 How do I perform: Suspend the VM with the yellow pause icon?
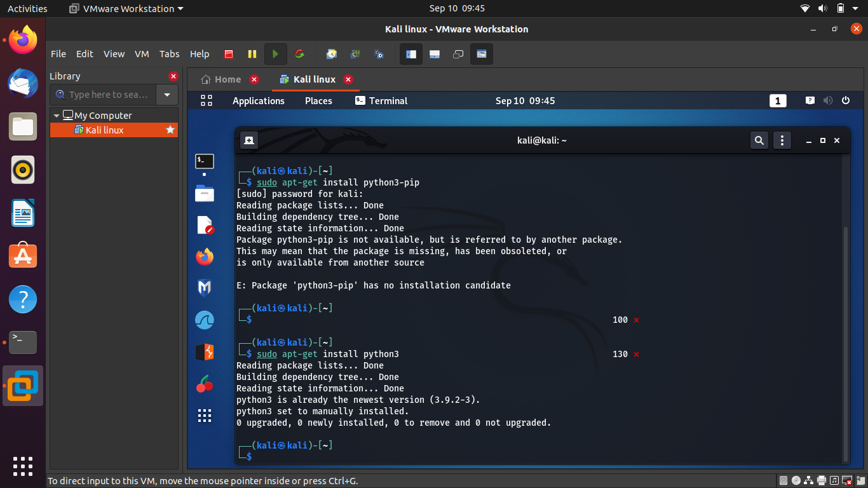252,54
